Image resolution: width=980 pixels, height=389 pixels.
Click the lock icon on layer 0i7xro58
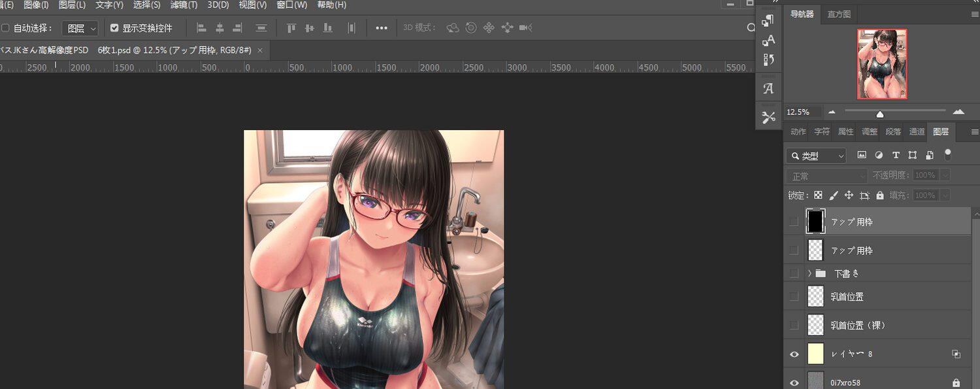956,383
